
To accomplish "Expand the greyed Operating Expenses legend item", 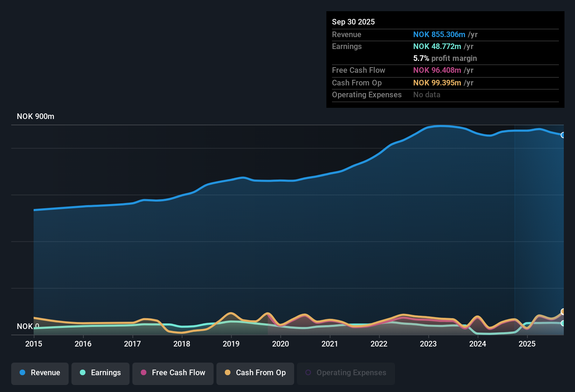I will [346, 373].
